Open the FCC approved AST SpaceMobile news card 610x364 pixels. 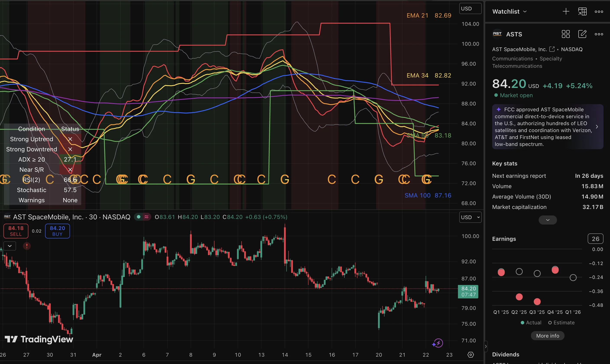(547, 126)
